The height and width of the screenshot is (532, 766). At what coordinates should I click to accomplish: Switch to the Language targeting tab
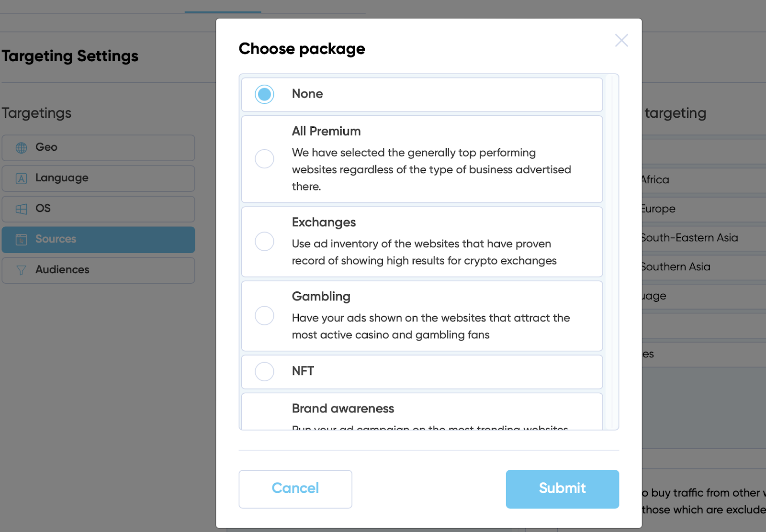pos(98,178)
